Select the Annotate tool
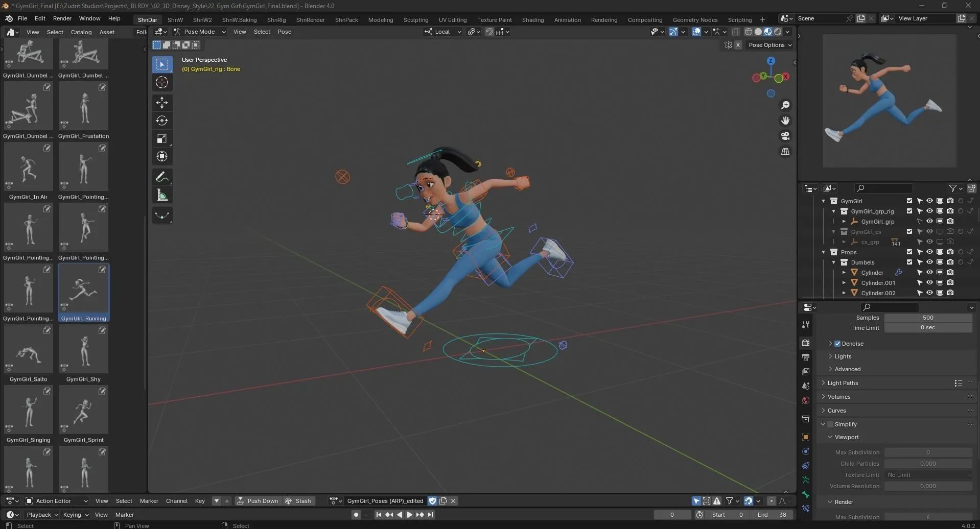980x529 pixels. (162, 177)
